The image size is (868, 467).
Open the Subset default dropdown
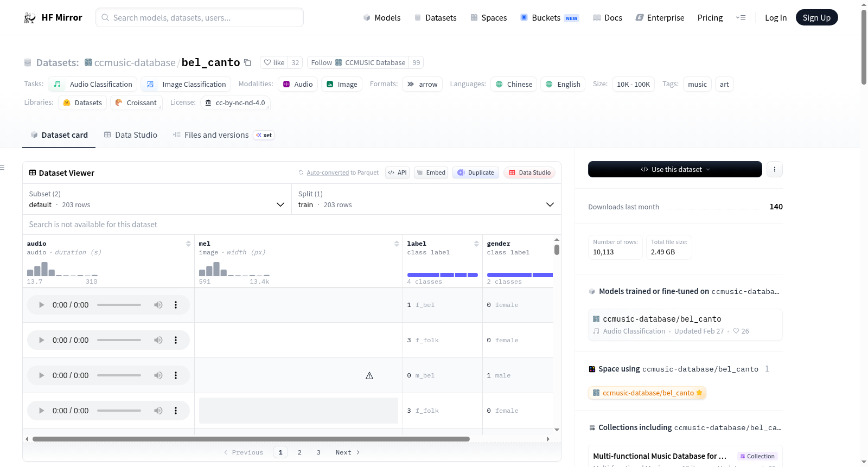click(x=157, y=199)
